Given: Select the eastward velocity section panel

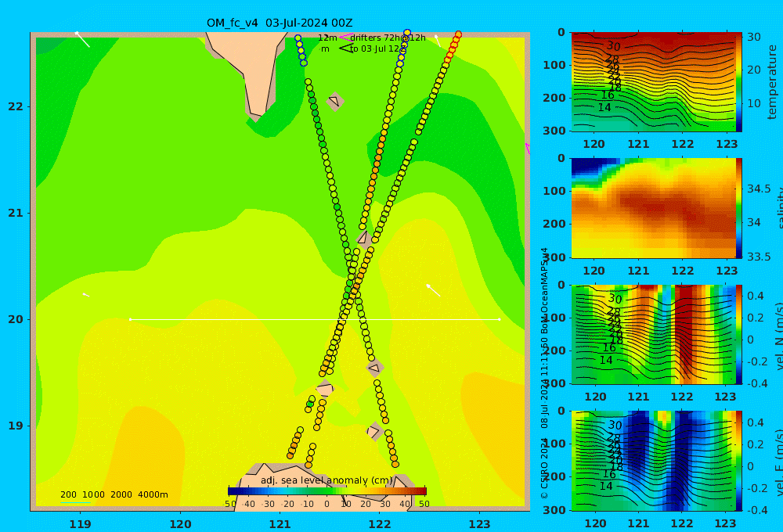Looking at the screenshot, I should pos(654,461).
